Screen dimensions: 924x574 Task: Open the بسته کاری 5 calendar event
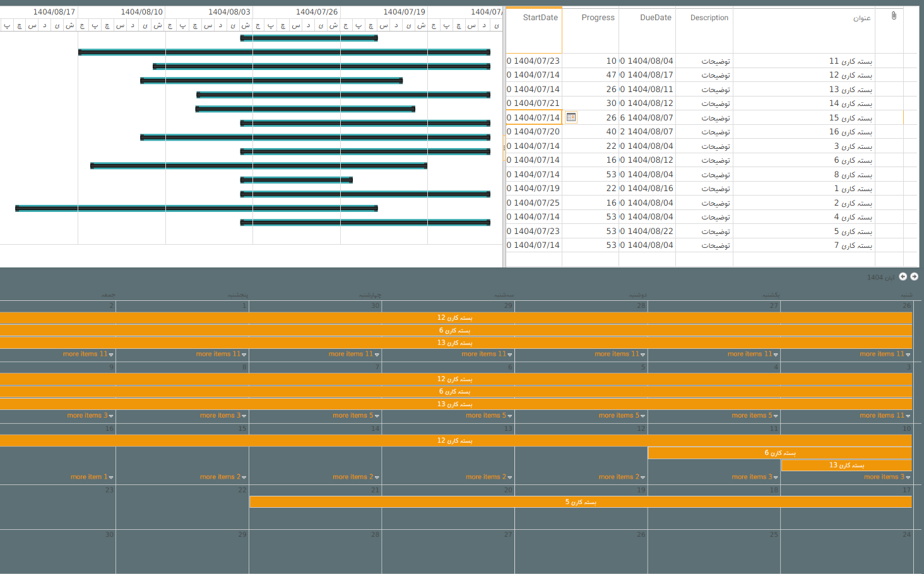click(x=580, y=502)
